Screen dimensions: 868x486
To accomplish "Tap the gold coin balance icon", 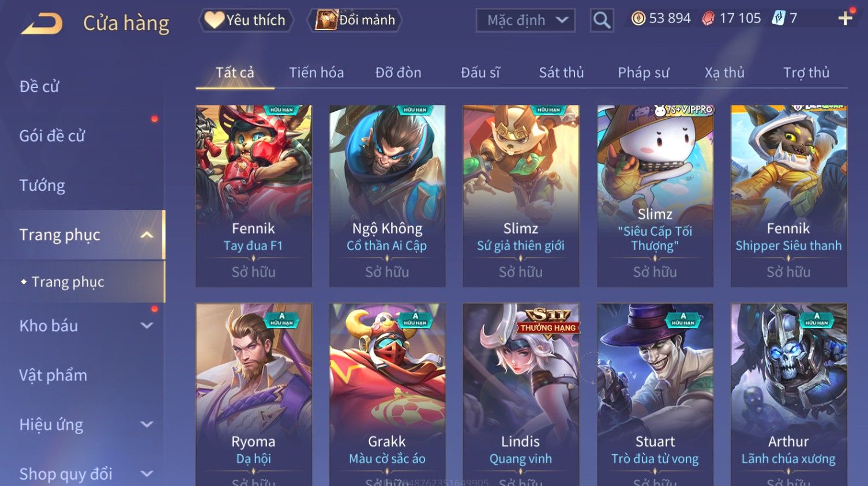I will [x=638, y=18].
